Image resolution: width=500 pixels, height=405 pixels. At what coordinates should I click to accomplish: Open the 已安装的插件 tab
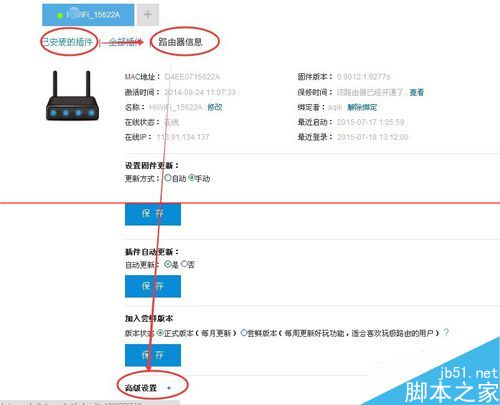(x=67, y=42)
